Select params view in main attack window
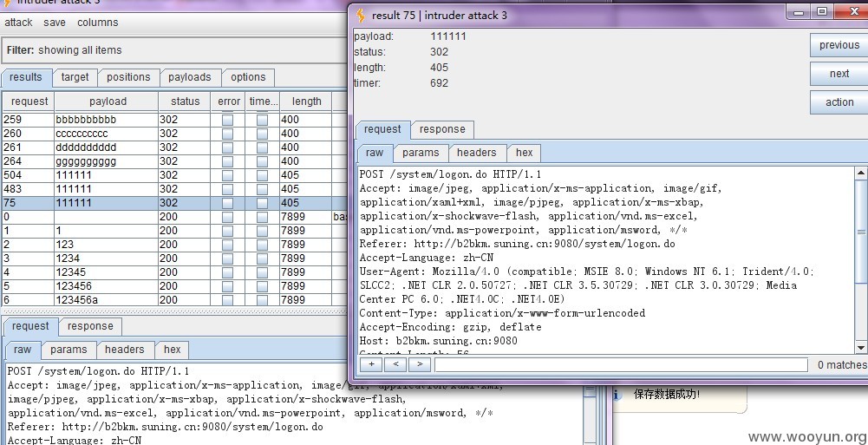This screenshot has width=868, height=445. pos(69,350)
